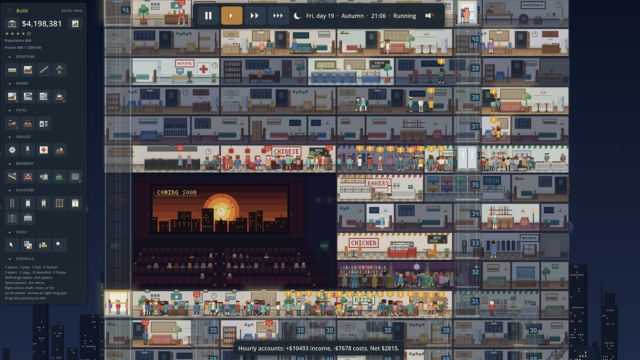The height and width of the screenshot is (360, 640).
Task: Choose the light-blue elevator icon in second row
Action: click(x=28, y=218)
